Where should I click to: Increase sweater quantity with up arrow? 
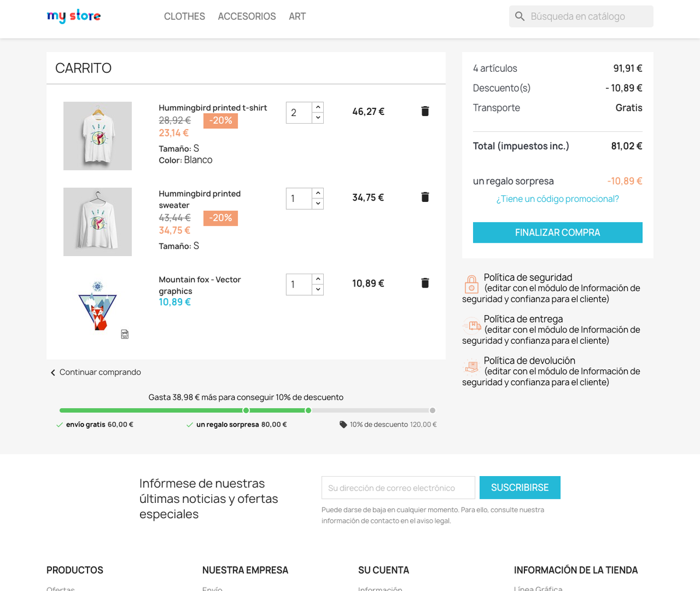(x=318, y=193)
